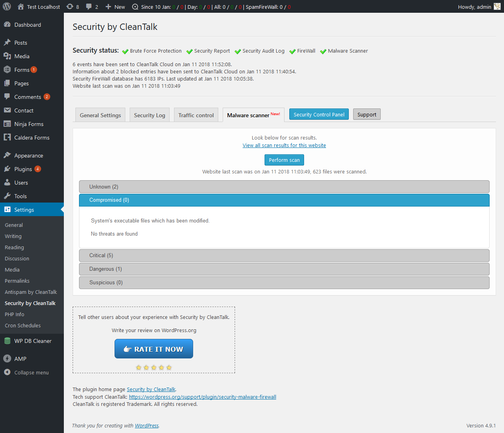Click the SpamFireWall counter in admin bar
Image resolution: width=504 pixels, height=433 pixels.
[x=268, y=7]
